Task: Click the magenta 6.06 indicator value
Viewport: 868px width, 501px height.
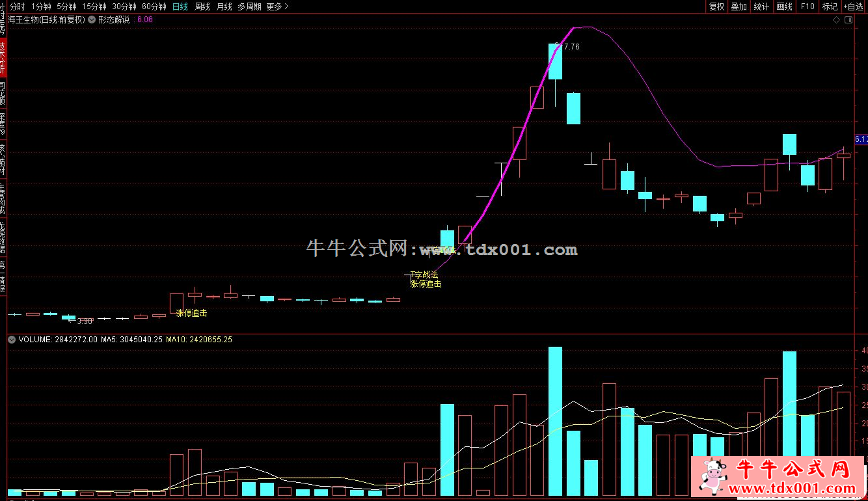Action: tap(145, 20)
